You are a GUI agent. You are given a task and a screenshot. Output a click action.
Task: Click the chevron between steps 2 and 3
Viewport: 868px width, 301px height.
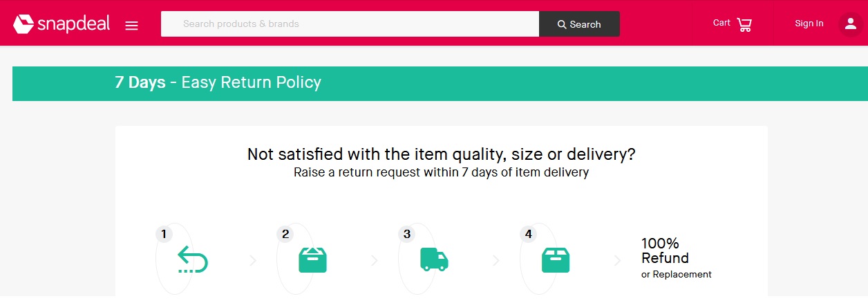pyautogui.click(x=375, y=260)
